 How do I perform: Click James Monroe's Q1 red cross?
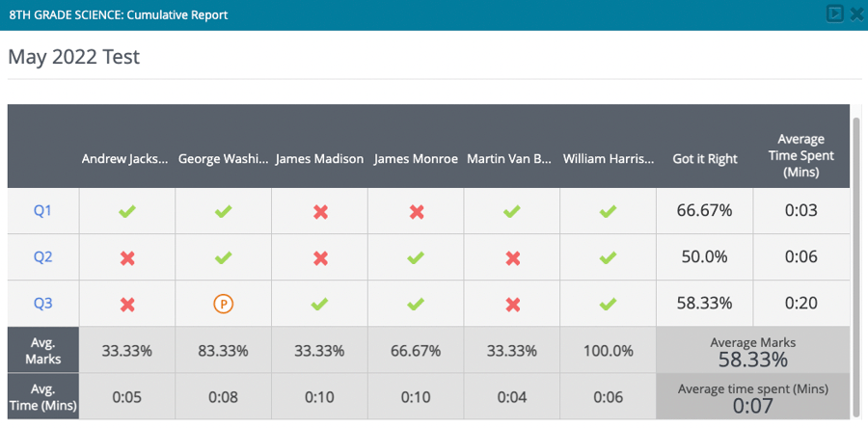coord(417,211)
